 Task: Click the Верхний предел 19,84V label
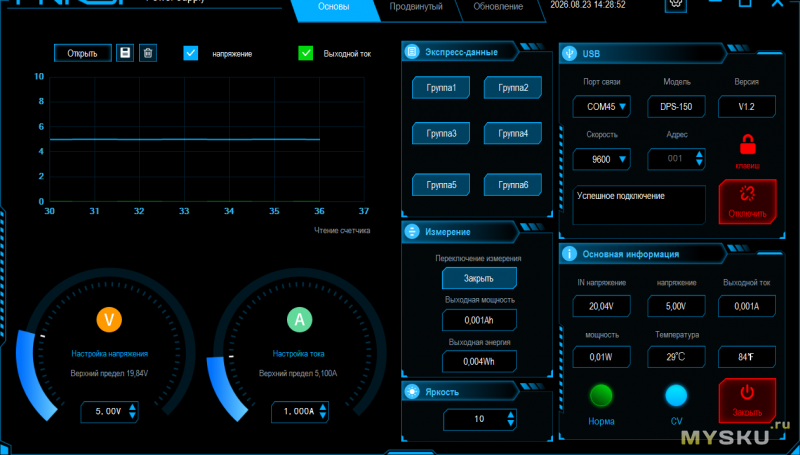pos(109,373)
